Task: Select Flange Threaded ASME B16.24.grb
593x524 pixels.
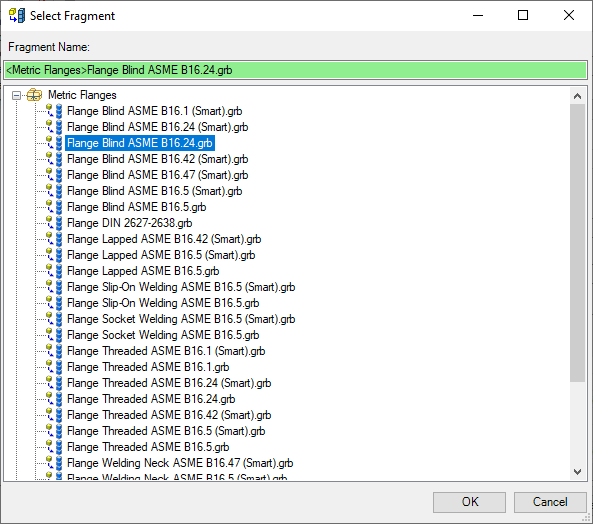Action: click(151, 399)
